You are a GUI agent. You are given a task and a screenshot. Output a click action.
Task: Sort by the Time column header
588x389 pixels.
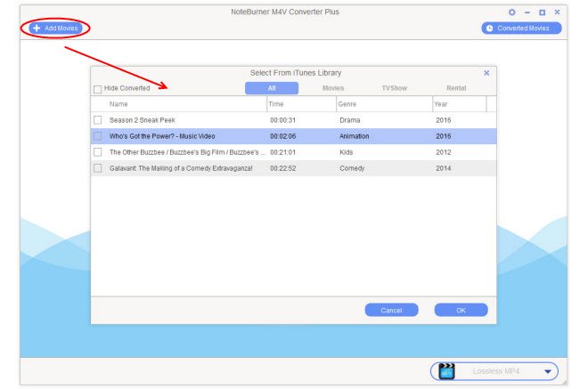pyautogui.click(x=276, y=104)
